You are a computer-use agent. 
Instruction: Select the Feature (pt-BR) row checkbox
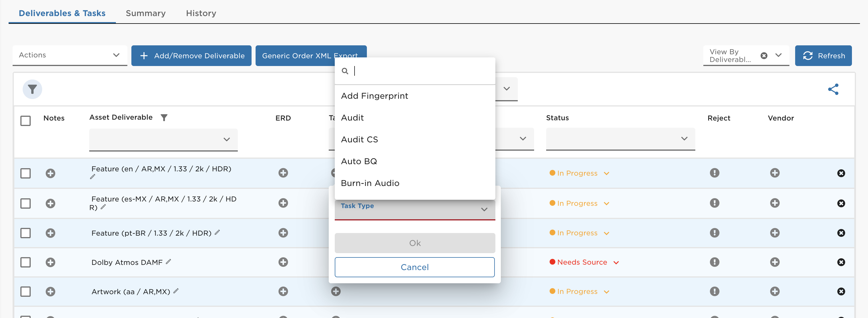point(26,233)
